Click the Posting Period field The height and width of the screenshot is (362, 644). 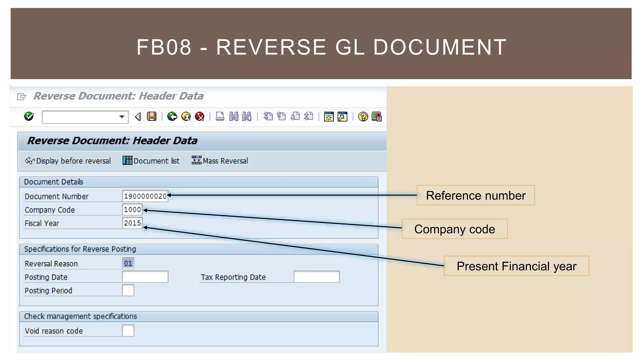(128, 290)
